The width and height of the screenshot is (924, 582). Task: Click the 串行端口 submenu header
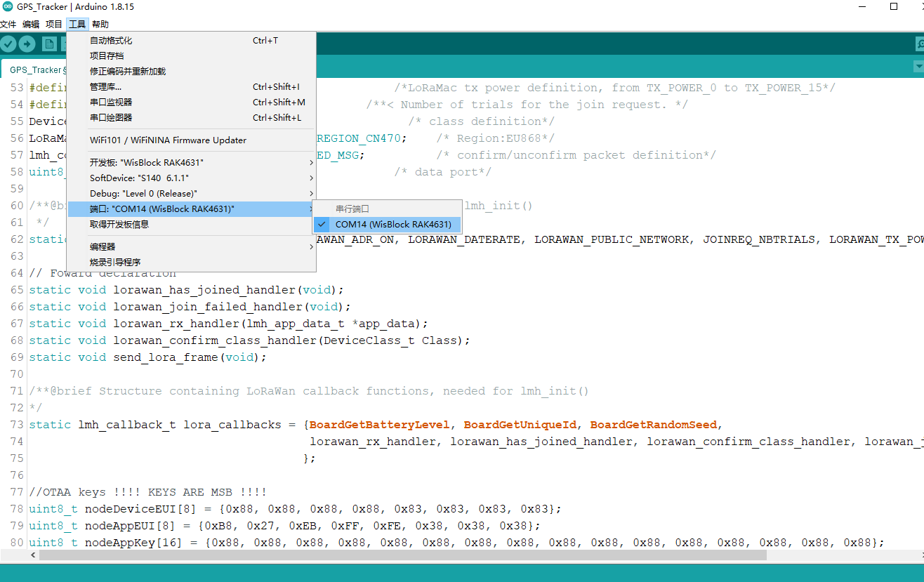click(x=387, y=209)
